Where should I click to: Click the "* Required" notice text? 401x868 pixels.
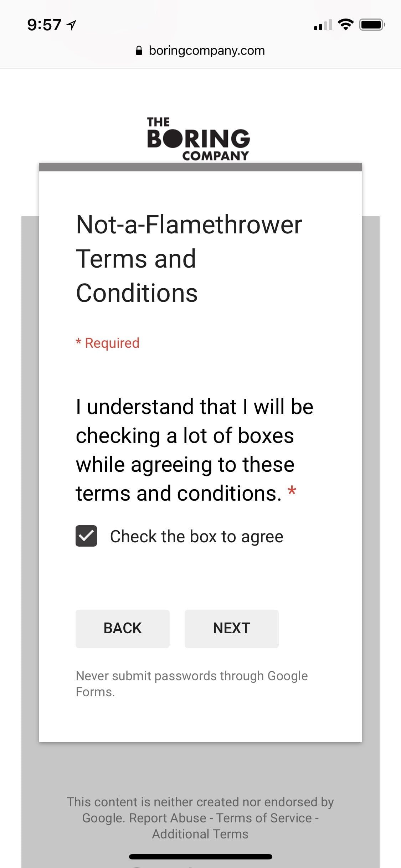click(108, 343)
